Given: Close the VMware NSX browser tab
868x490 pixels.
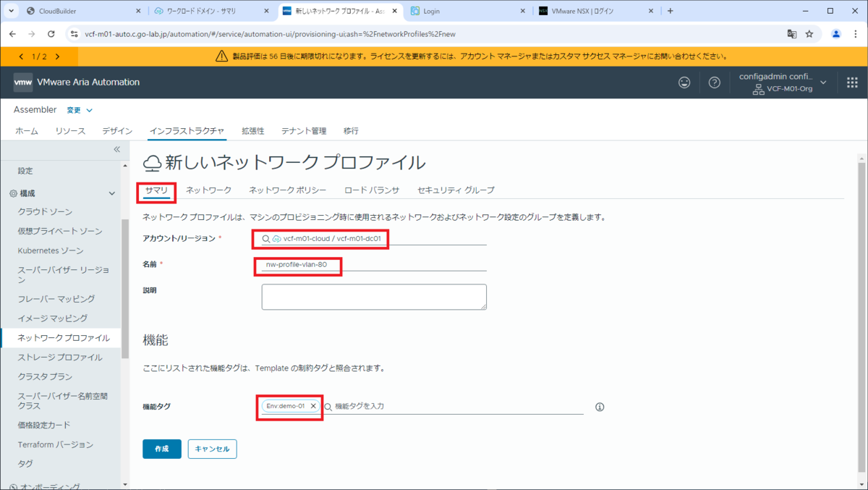Looking at the screenshot, I should click(x=652, y=11).
